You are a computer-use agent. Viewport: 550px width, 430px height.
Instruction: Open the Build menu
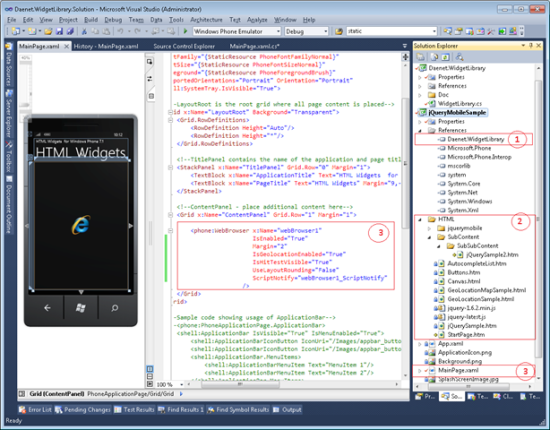click(x=91, y=20)
